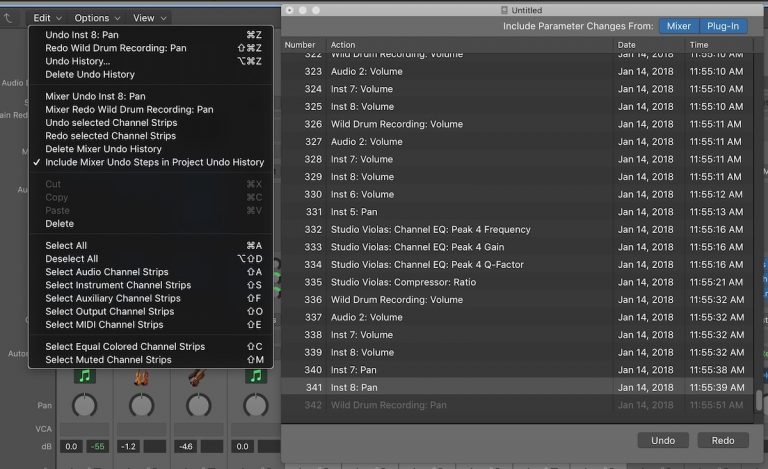The width and height of the screenshot is (768, 469).
Task: Select history row 324 Inst 7: Volume
Action: [x=517, y=89]
